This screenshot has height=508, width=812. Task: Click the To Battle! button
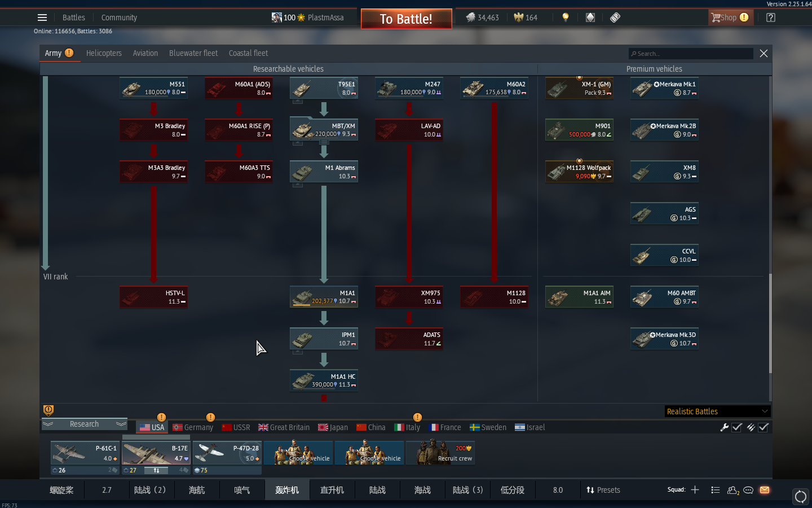click(x=406, y=19)
